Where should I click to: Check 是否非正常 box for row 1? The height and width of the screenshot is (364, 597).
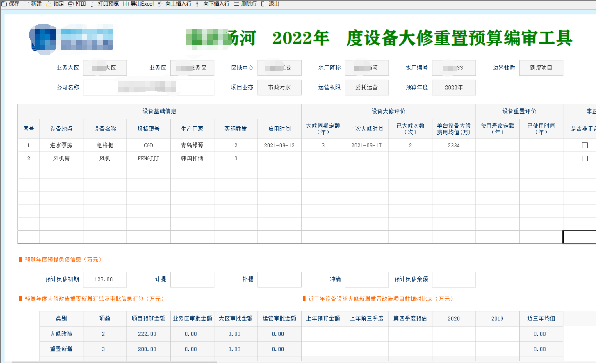pos(585,145)
